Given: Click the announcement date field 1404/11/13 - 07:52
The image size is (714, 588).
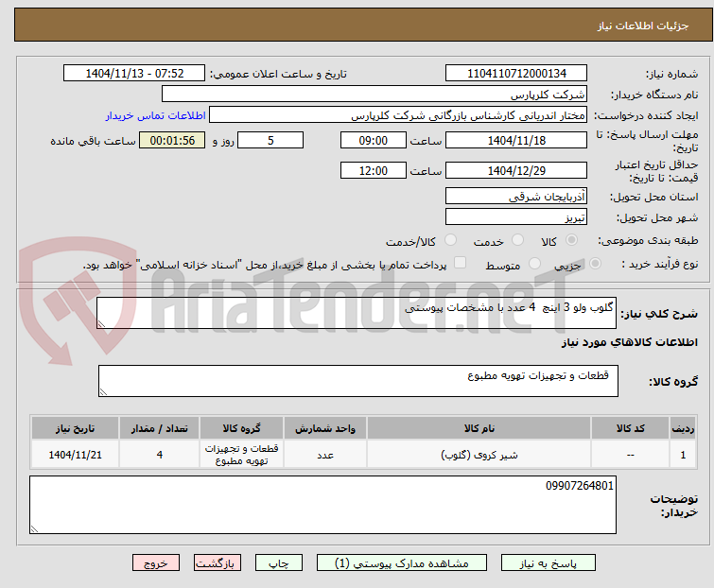Looking at the screenshot, I should (x=134, y=74).
